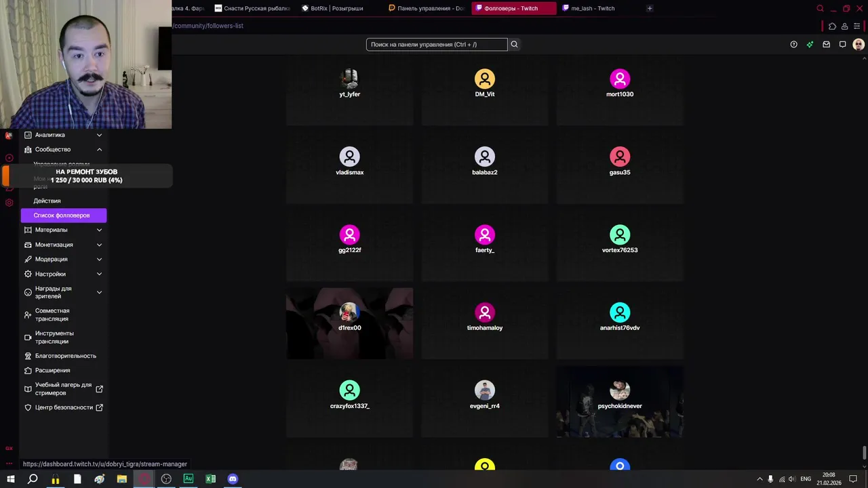Collapse the Сообщество section chevron

(x=99, y=149)
